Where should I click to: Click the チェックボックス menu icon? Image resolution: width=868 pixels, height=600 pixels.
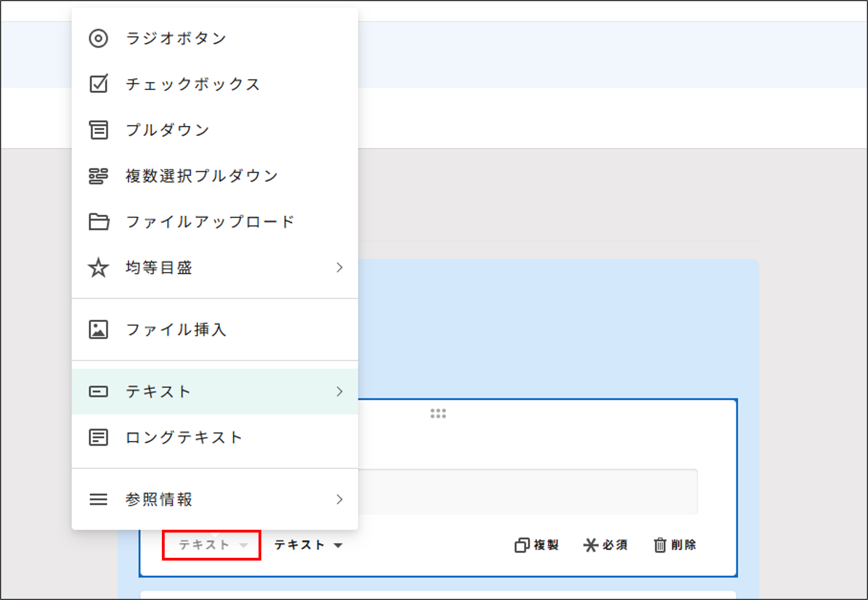pyautogui.click(x=98, y=84)
